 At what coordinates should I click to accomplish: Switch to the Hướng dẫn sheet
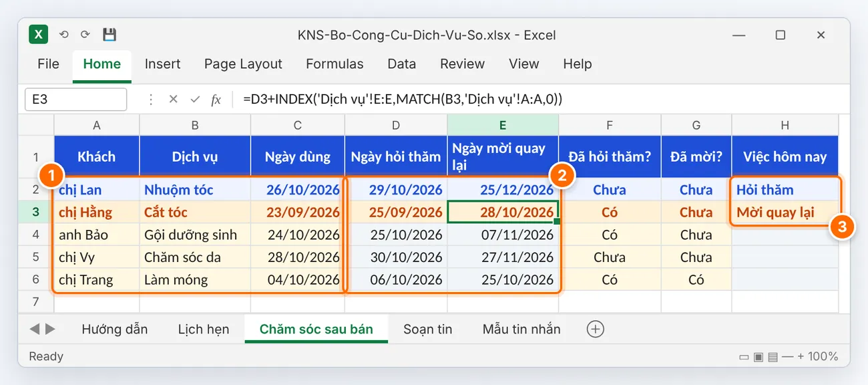pyautogui.click(x=115, y=329)
